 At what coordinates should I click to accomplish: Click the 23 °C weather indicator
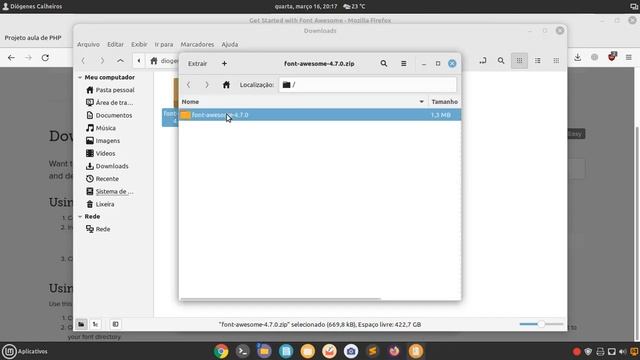click(x=354, y=7)
